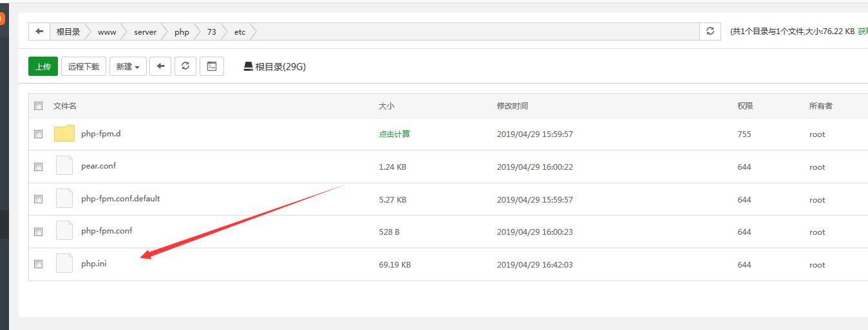Open the terminal icon button
868x330 pixels.
[x=211, y=66]
